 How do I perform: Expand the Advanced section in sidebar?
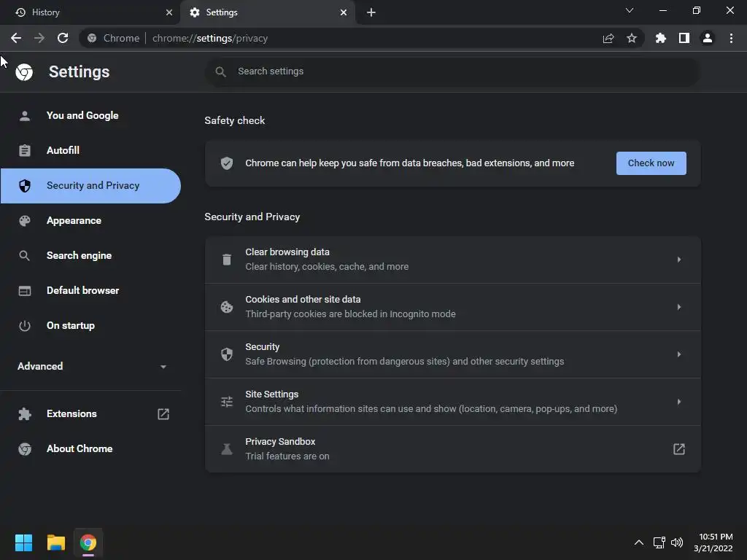[90, 366]
